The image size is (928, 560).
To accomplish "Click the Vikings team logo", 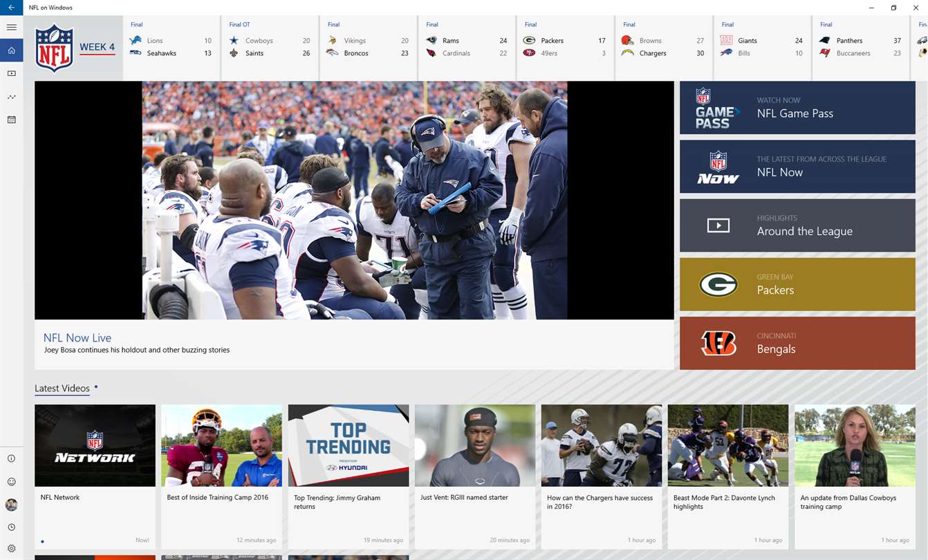I will [x=333, y=41].
